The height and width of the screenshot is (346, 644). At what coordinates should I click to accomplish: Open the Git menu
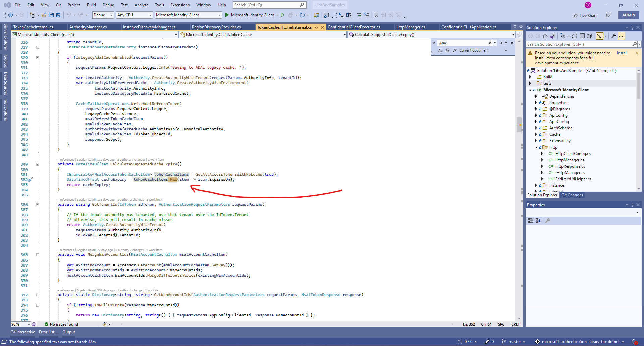pyautogui.click(x=58, y=5)
